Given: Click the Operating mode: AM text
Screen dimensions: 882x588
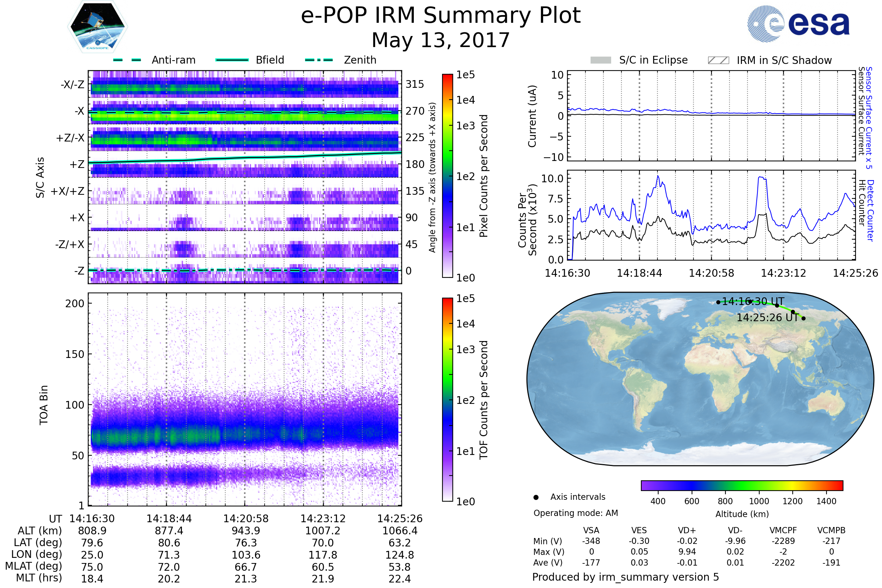Looking at the screenshot, I should coord(576,513).
